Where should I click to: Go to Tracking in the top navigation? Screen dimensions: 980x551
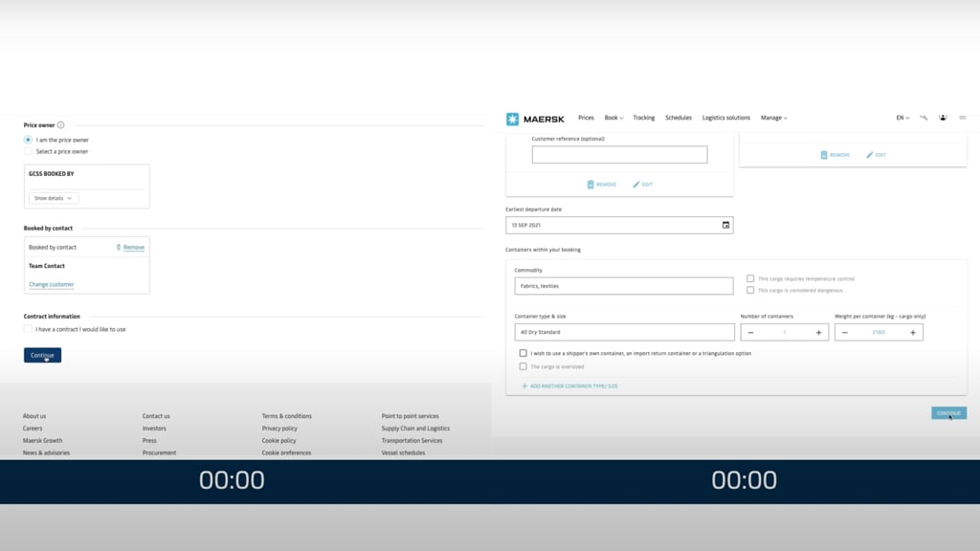[643, 118]
